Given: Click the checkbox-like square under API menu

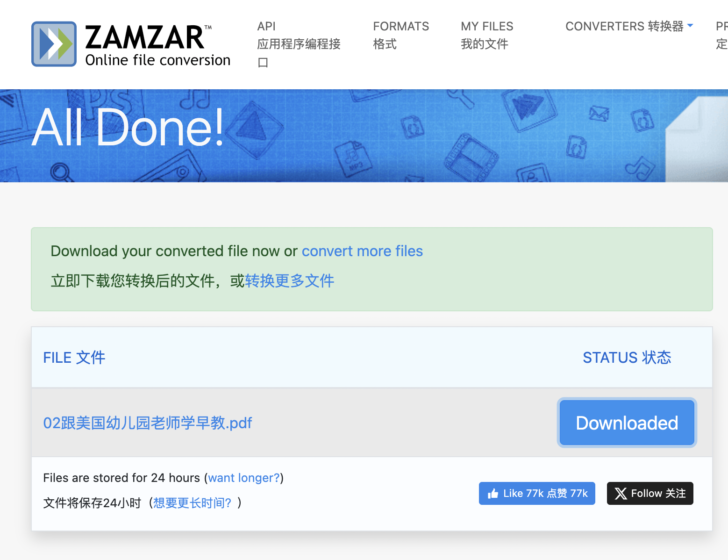Looking at the screenshot, I should pyautogui.click(x=263, y=62).
